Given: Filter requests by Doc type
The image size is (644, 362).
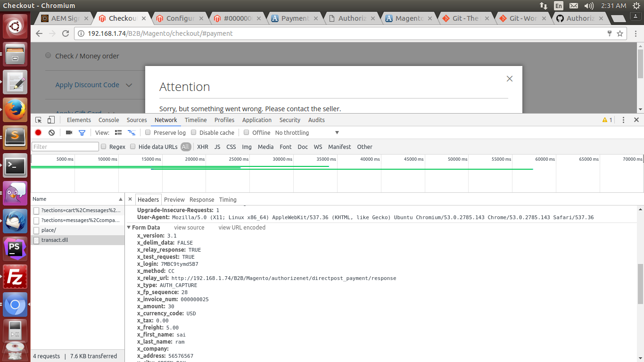Looking at the screenshot, I should (x=303, y=147).
